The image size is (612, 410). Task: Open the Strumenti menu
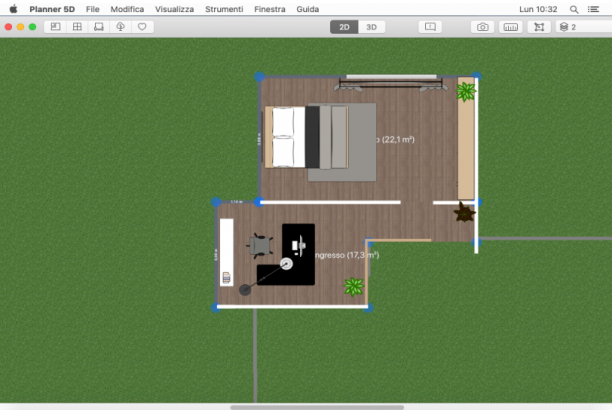[224, 9]
